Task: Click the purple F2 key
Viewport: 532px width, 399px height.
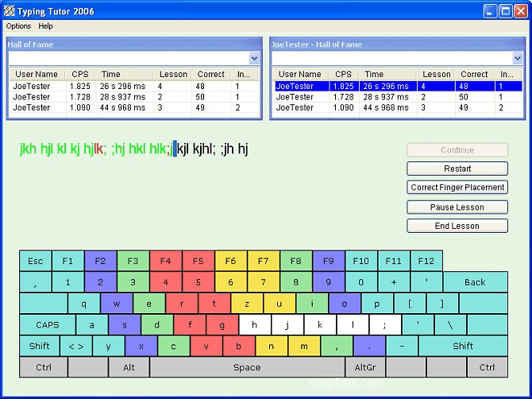Action: 100,261
